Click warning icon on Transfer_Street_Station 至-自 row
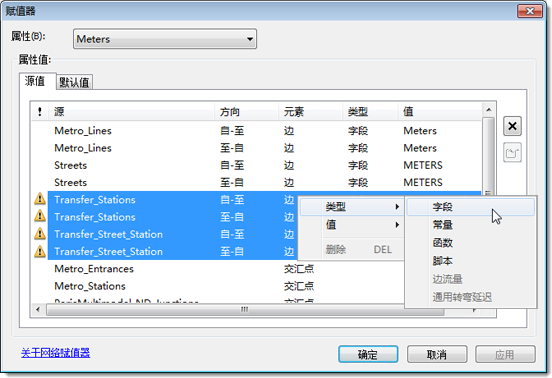The image size is (552, 378). (40, 251)
